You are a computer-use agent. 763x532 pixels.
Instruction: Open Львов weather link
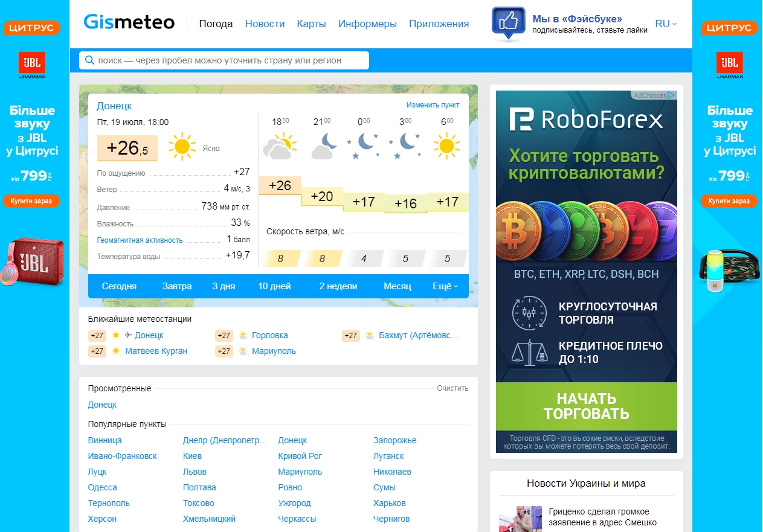point(195,472)
